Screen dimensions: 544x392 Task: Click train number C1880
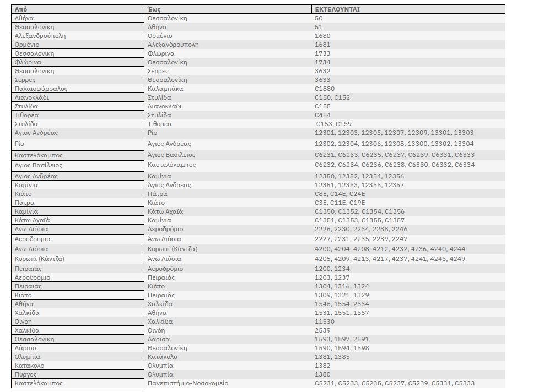pyautogui.click(x=324, y=89)
